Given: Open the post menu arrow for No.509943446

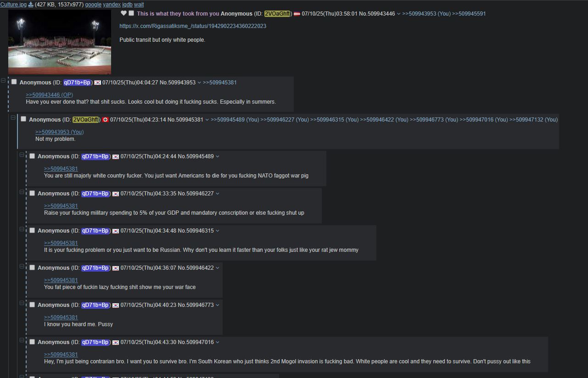Looking at the screenshot, I should 398,14.
